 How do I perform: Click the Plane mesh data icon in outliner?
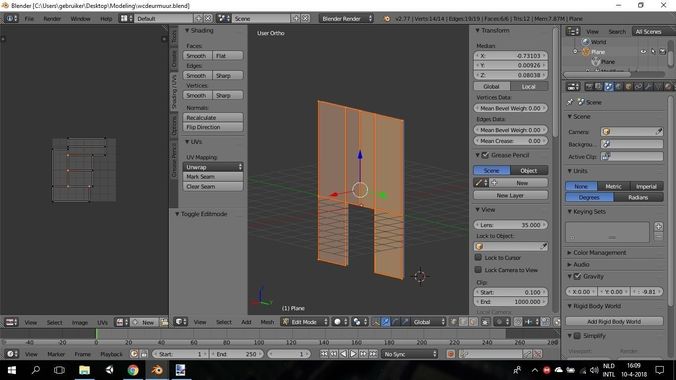(595, 62)
